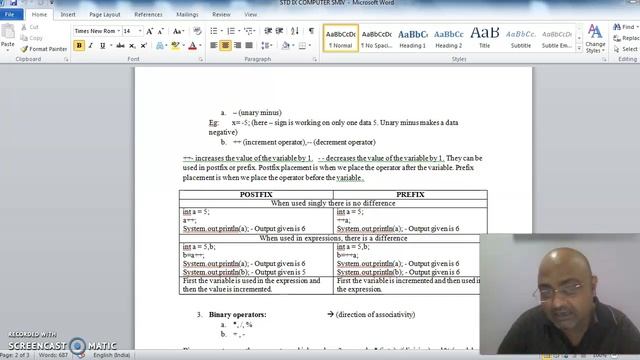Expand the Styles gallery More arrow
Image resolution: width=640 pixels, height=360 pixels.
tap(579, 48)
